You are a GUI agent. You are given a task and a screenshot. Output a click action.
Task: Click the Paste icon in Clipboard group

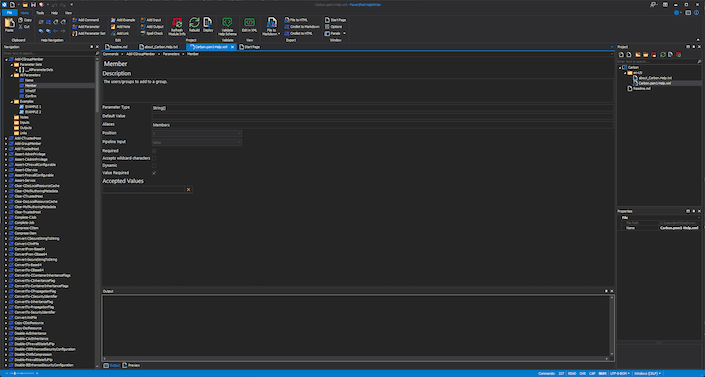pyautogui.click(x=9, y=25)
